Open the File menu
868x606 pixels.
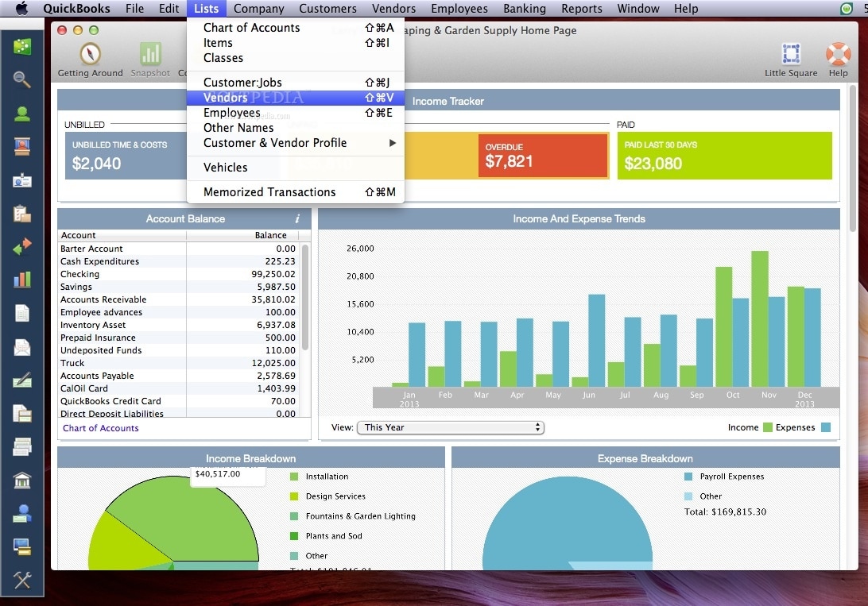134,8
